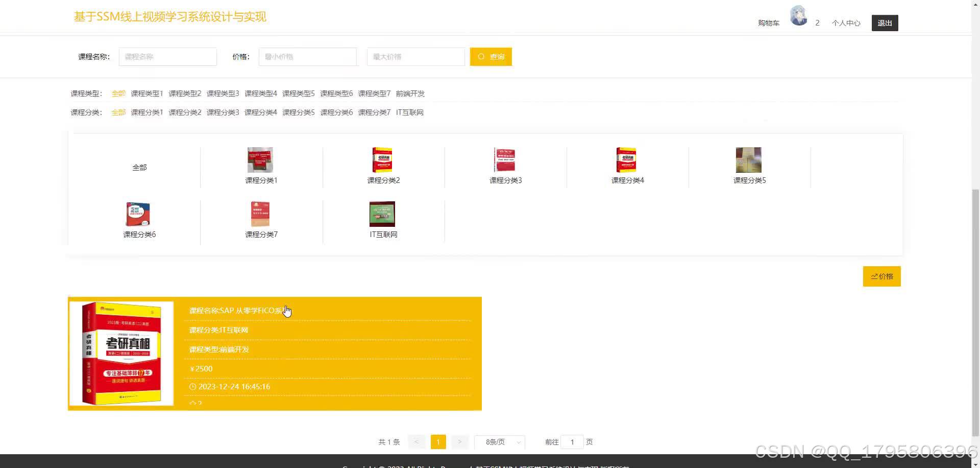Open the 课程分类1 category thumbnail

[x=260, y=160]
